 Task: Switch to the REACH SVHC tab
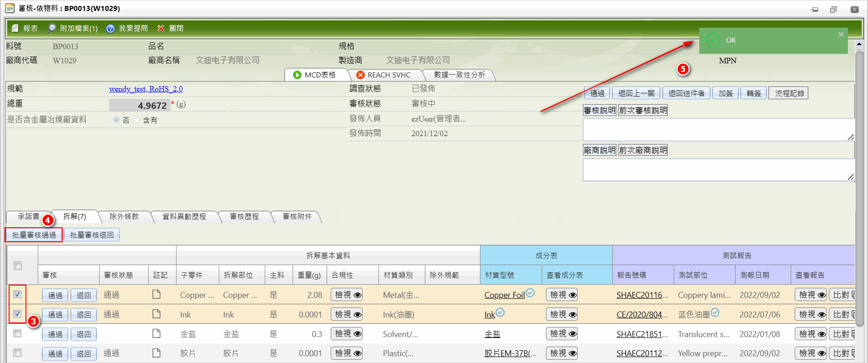click(385, 75)
